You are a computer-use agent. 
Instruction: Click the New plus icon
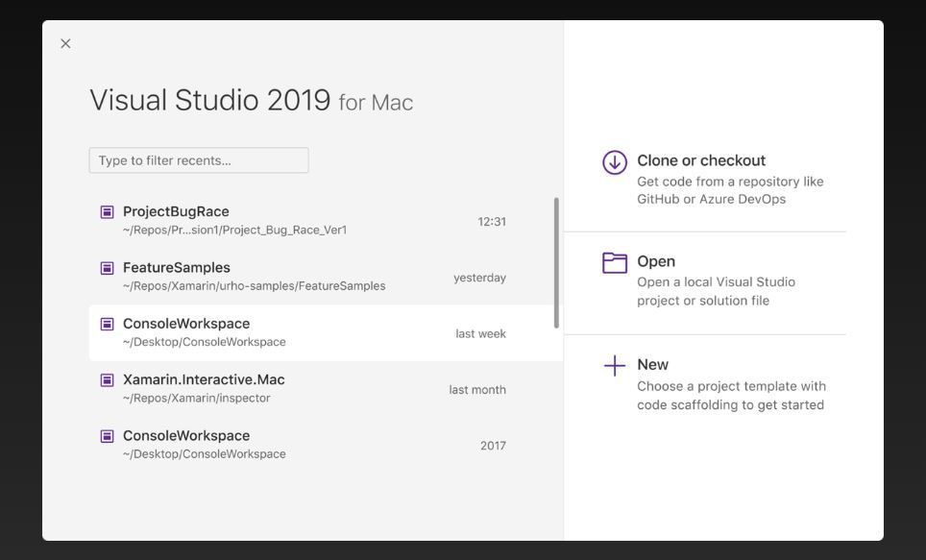pos(615,366)
